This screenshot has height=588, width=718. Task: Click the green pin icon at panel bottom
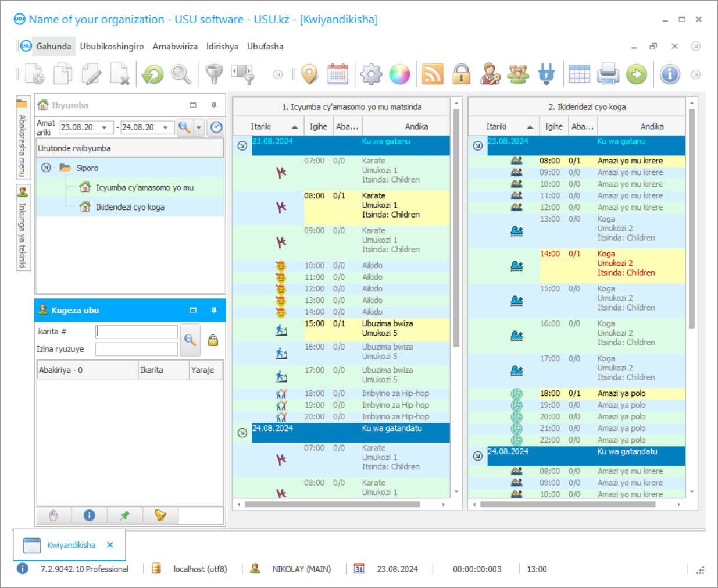124,515
